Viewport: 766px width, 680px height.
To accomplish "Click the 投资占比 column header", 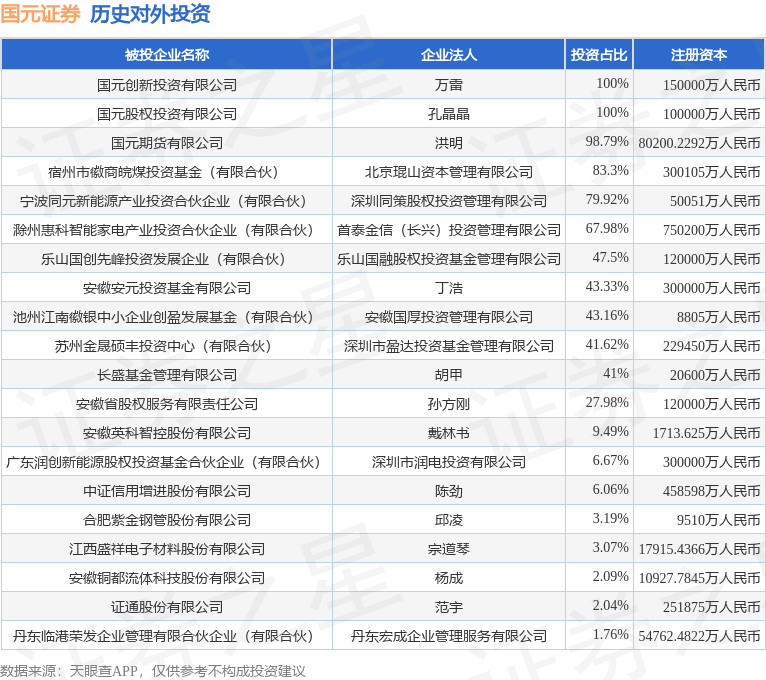I will [599, 54].
